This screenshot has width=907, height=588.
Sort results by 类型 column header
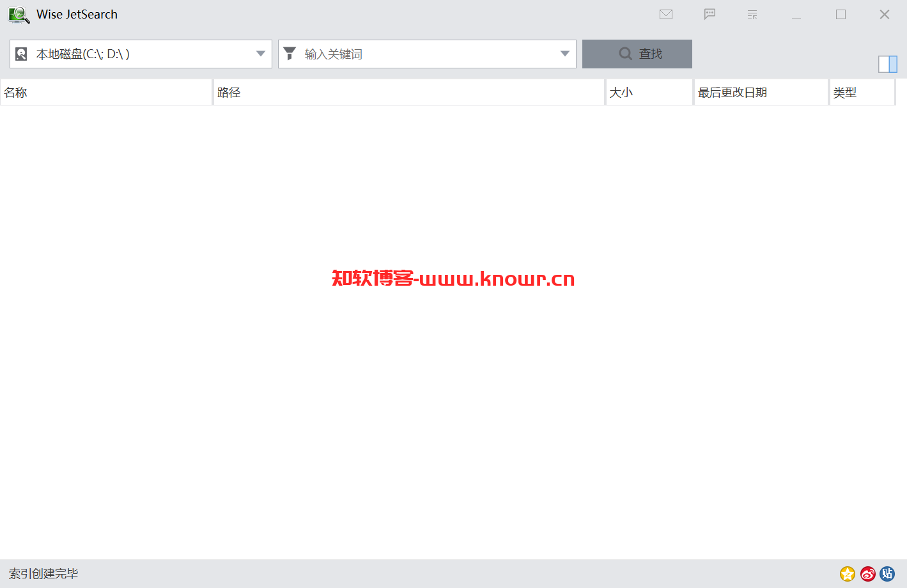[x=862, y=93]
